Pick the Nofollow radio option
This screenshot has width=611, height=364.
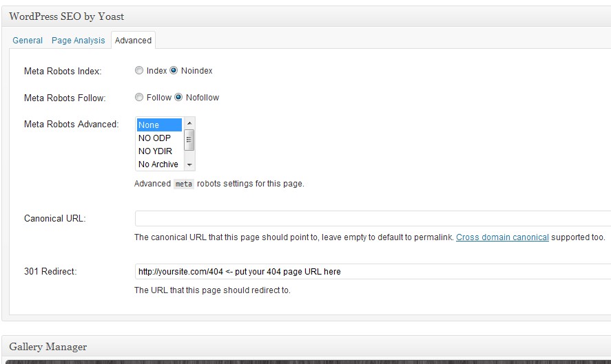[179, 98]
